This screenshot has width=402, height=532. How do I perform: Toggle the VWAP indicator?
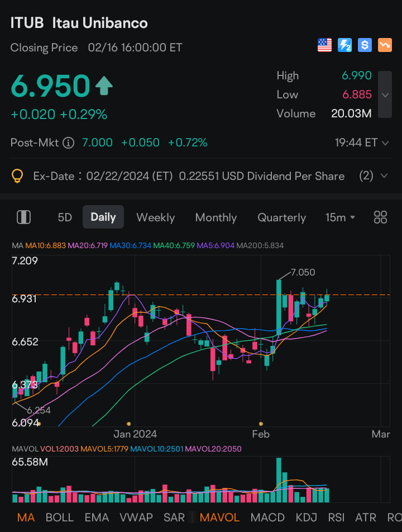[136, 517]
